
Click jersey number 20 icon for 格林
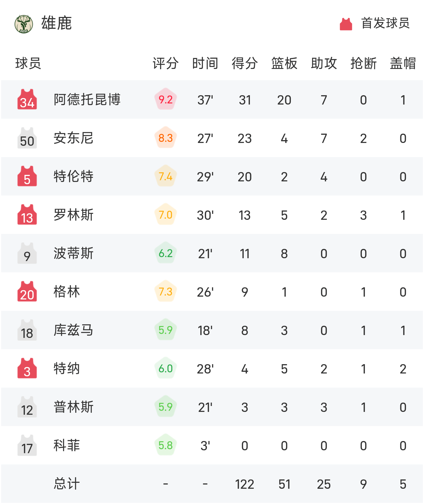27,292
